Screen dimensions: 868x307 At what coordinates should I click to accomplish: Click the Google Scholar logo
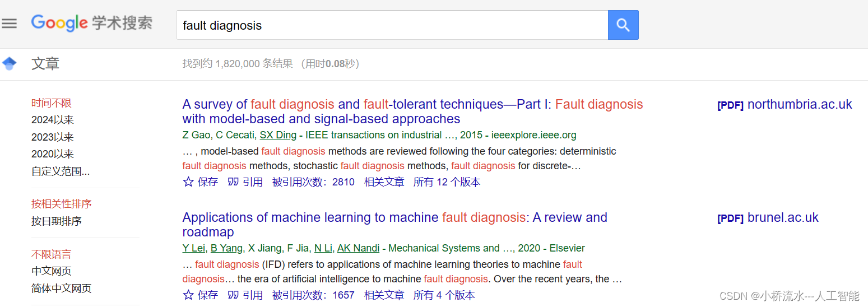click(91, 24)
